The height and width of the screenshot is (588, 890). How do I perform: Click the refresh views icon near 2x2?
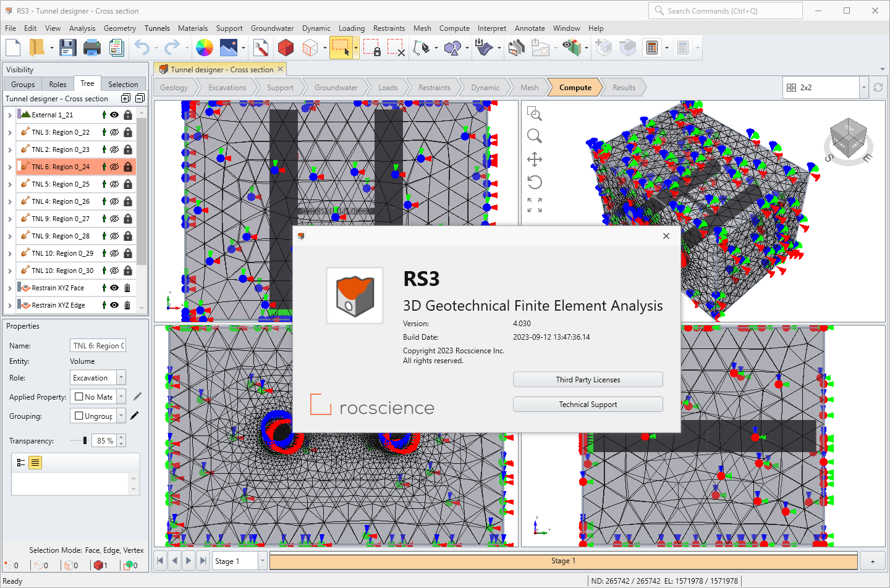878,88
